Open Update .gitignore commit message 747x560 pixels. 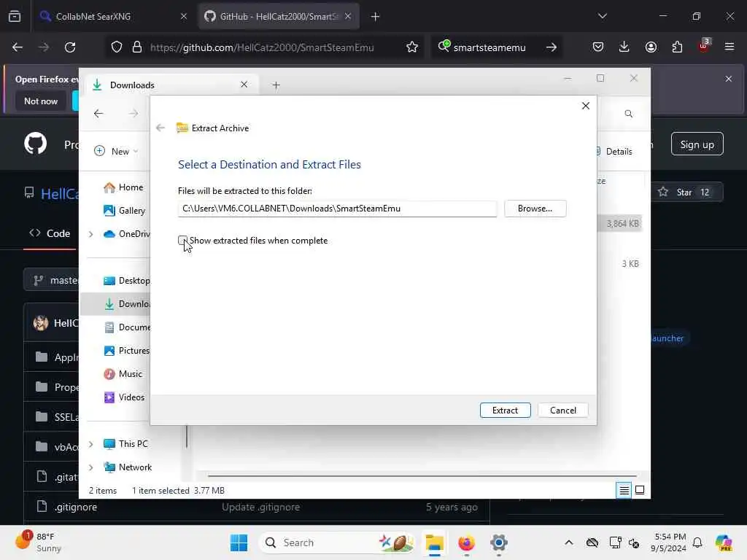(x=260, y=507)
